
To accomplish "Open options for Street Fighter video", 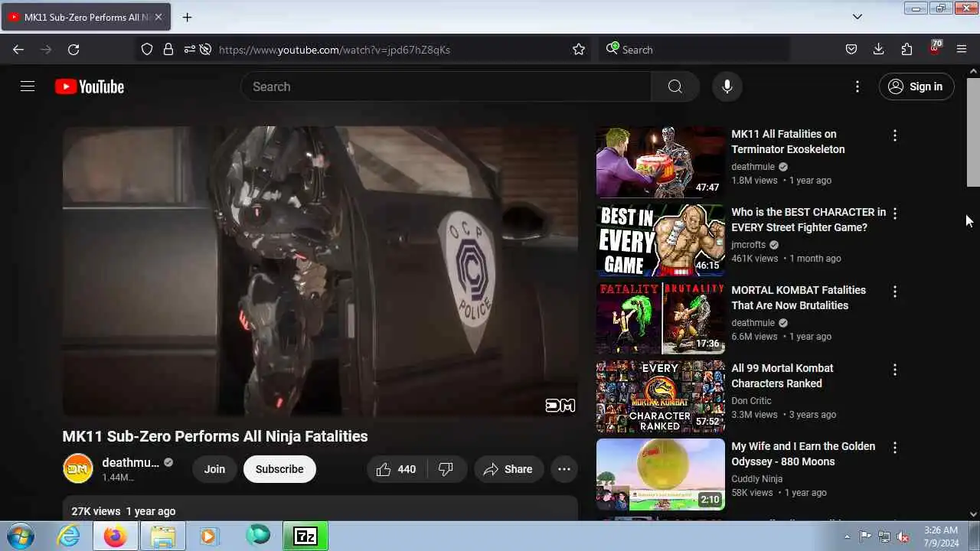I will pyautogui.click(x=894, y=214).
